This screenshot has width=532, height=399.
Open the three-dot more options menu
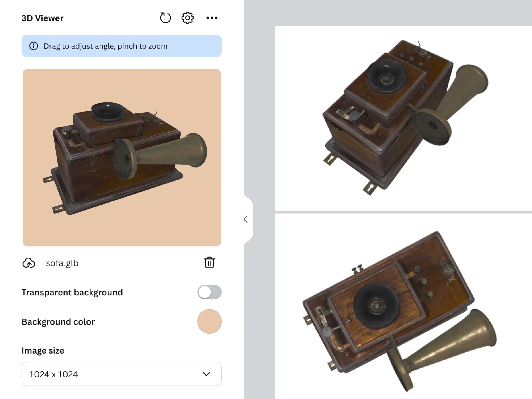(x=212, y=18)
